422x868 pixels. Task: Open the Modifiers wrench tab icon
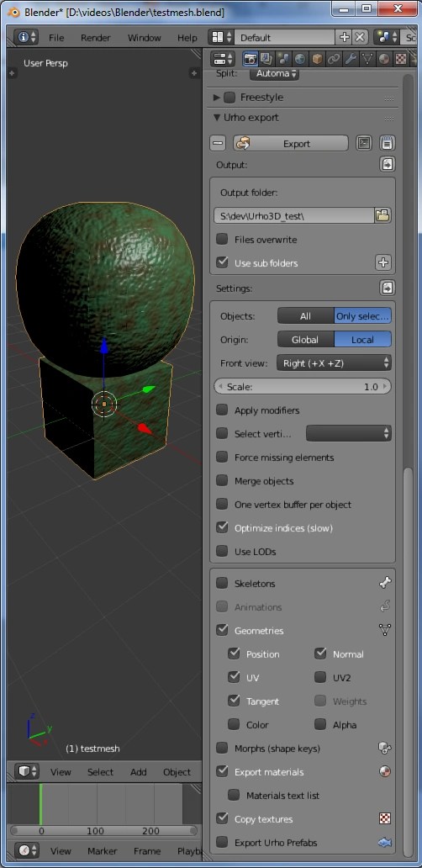[350, 59]
